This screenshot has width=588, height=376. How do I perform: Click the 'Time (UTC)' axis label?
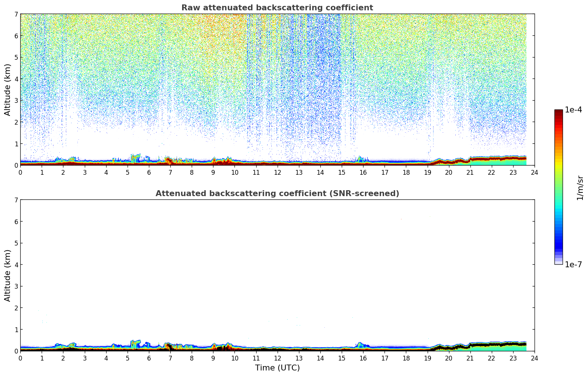point(277,368)
